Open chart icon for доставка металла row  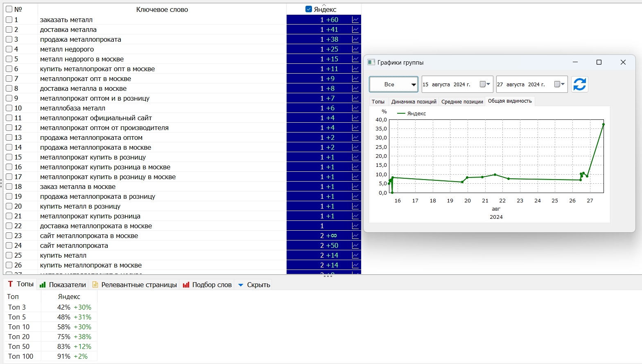[355, 29]
